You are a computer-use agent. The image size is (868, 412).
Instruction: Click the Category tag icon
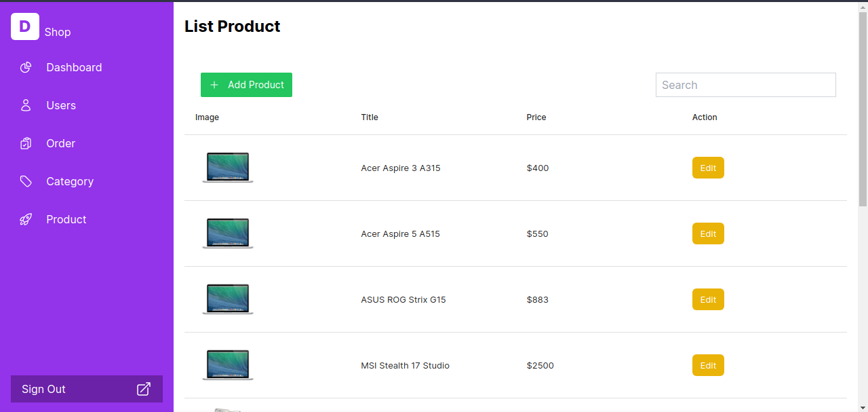click(x=26, y=181)
